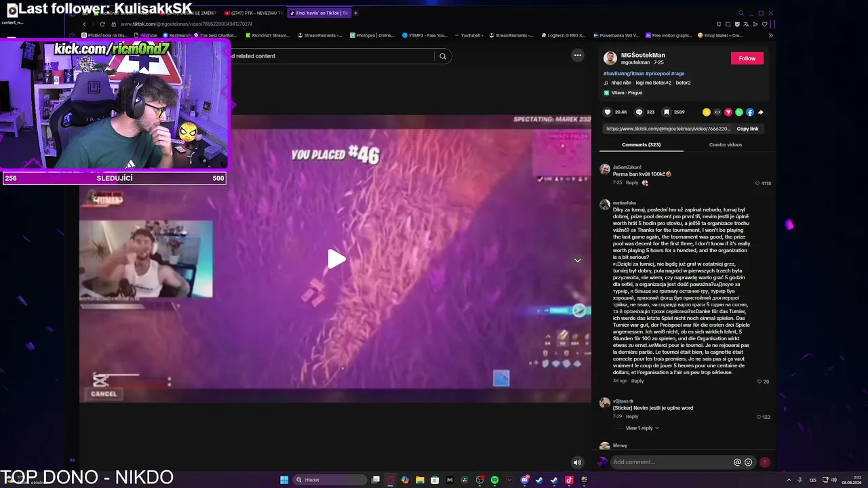Reply to matiasfuka's long comment

coord(637,381)
